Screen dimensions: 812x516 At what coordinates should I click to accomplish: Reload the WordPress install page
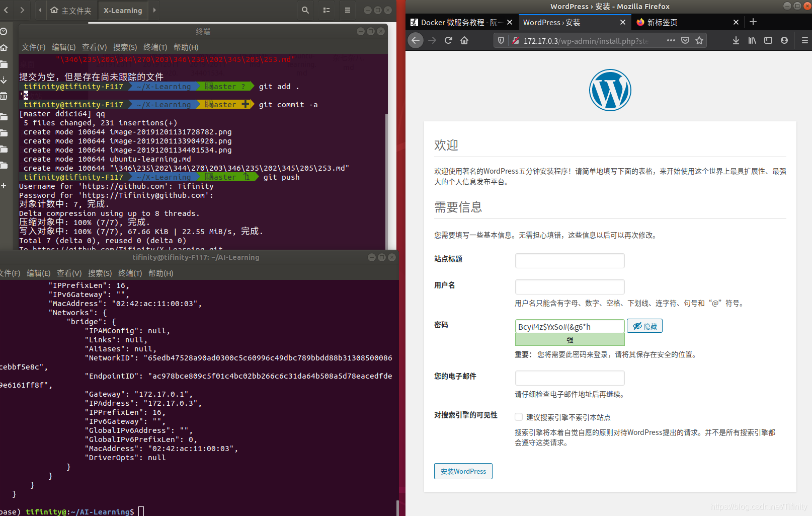[448, 40]
